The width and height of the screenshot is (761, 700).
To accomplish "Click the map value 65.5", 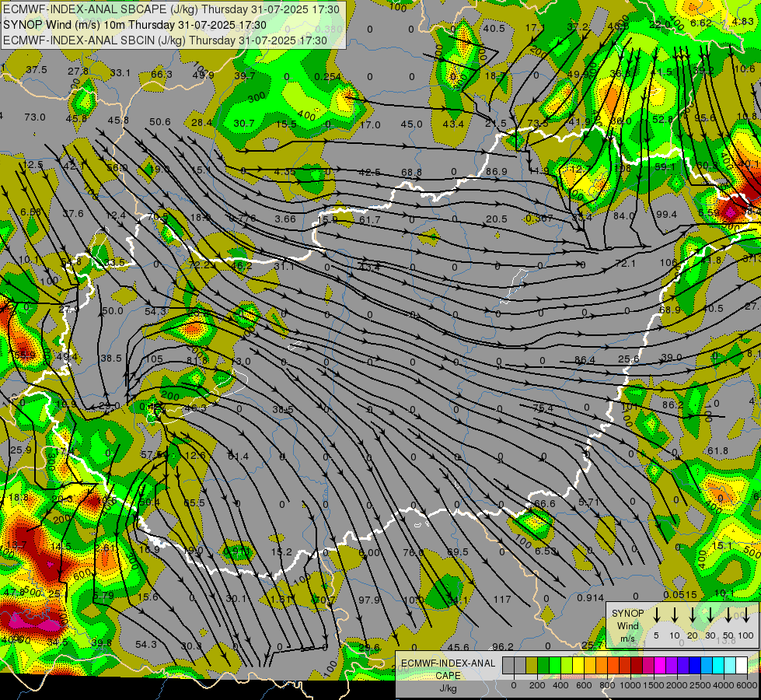I will coord(194,502).
